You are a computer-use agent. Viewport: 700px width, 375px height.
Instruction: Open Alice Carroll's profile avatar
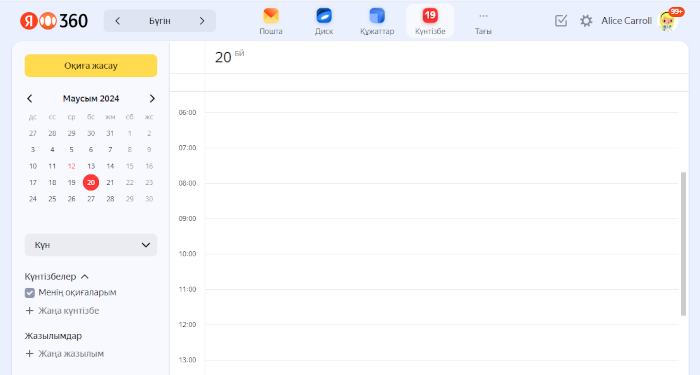(669, 21)
